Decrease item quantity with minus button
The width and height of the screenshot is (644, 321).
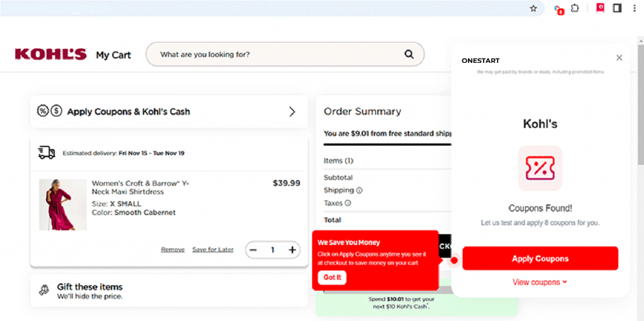[253, 250]
